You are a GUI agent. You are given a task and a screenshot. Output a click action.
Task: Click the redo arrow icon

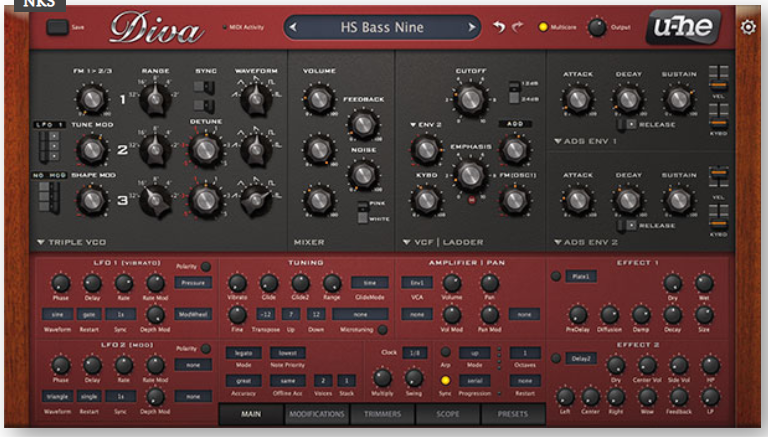pyautogui.click(x=517, y=27)
